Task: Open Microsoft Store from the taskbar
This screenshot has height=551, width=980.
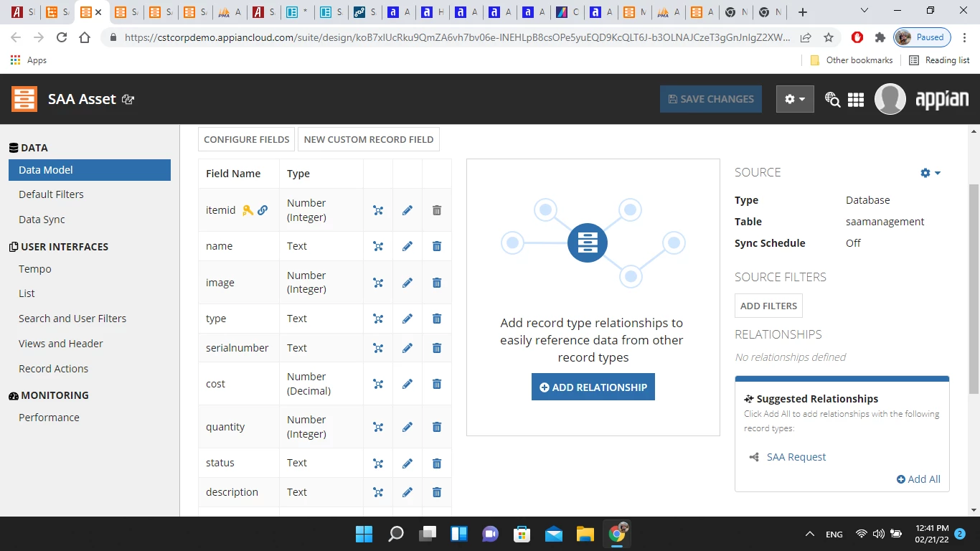Action: pos(522,534)
